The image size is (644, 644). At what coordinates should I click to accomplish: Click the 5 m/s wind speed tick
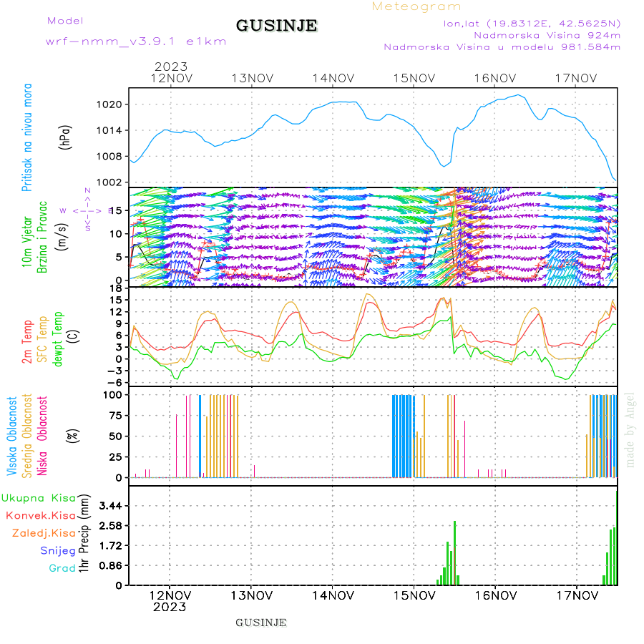[119, 257]
